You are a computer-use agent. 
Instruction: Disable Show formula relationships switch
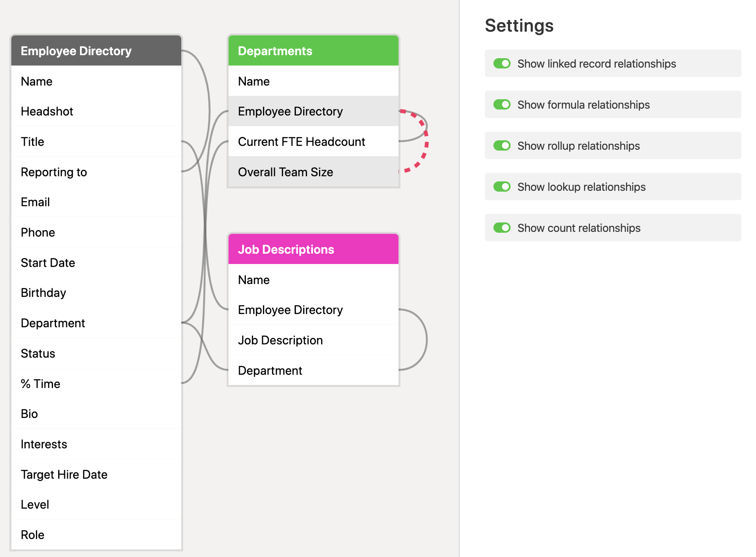coord(502,105)
